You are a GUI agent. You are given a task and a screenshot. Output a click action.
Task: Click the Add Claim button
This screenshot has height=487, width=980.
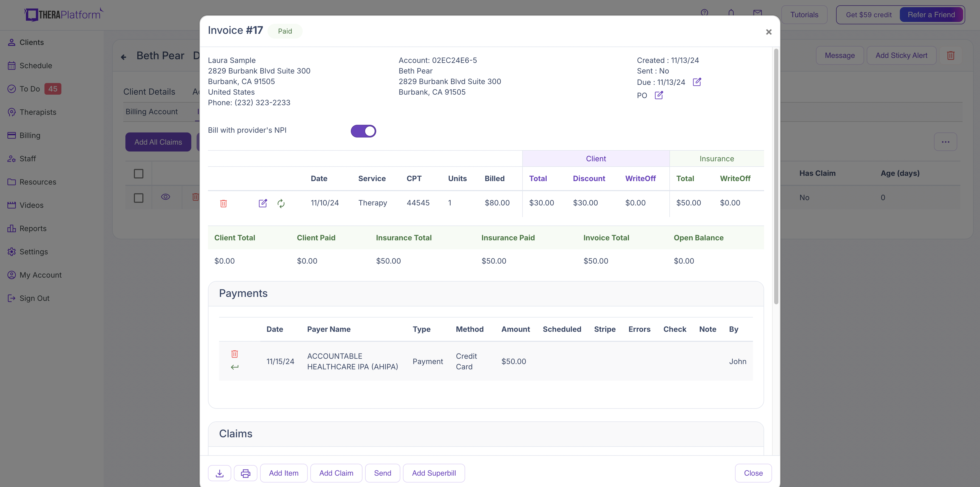[x=336, y=473]
